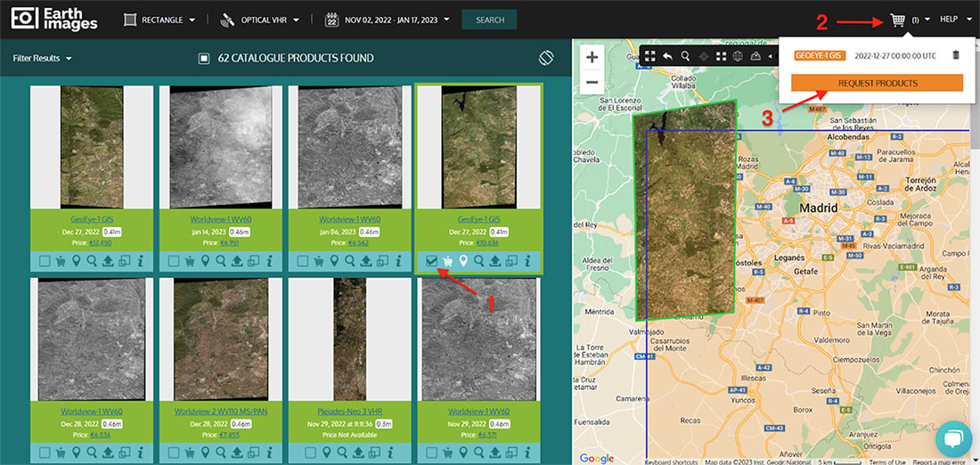Viewport: 980px width, 465px height.
Task: Open the Help menu
Action: click(955, 20)
